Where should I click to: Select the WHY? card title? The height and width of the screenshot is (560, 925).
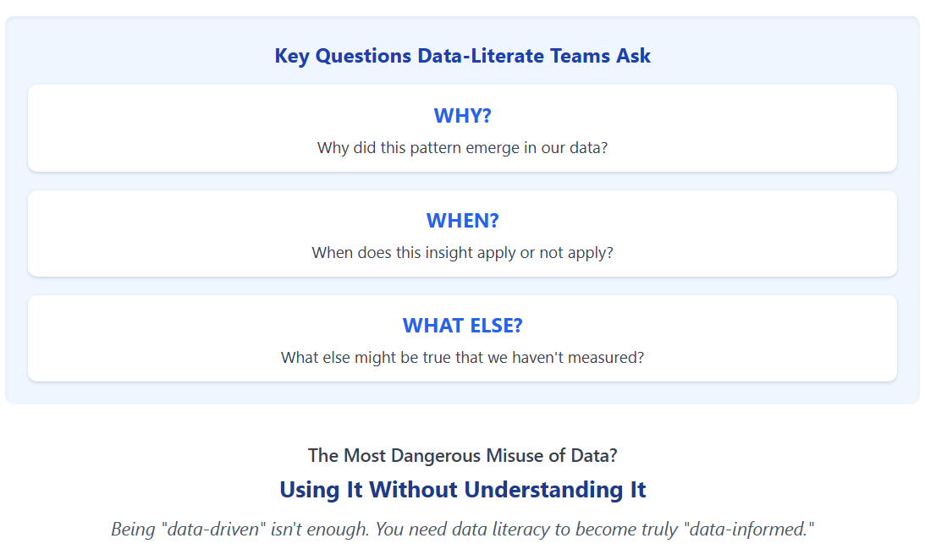(462, 116)
